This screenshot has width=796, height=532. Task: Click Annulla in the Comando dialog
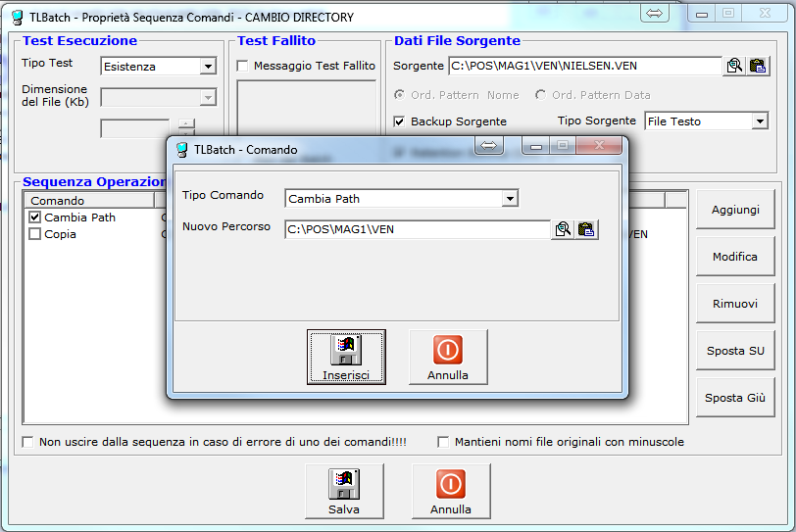point(447,357)
